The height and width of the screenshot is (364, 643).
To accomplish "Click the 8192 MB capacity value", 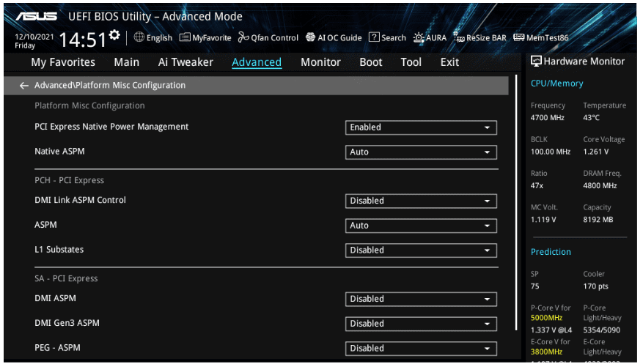I will pos(598,220).
